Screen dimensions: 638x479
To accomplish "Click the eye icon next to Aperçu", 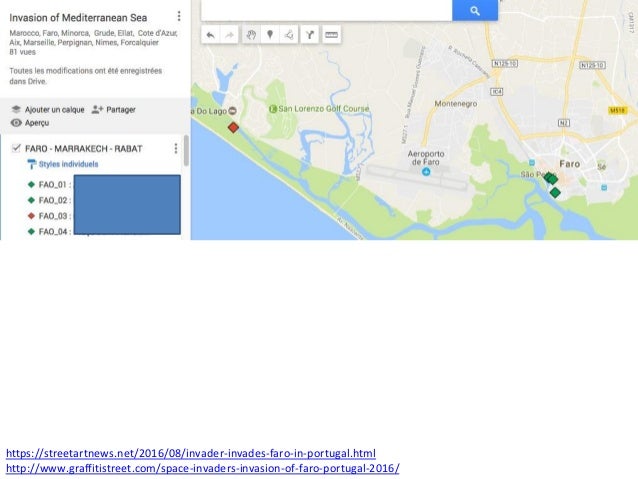I will tap(16, 123).
